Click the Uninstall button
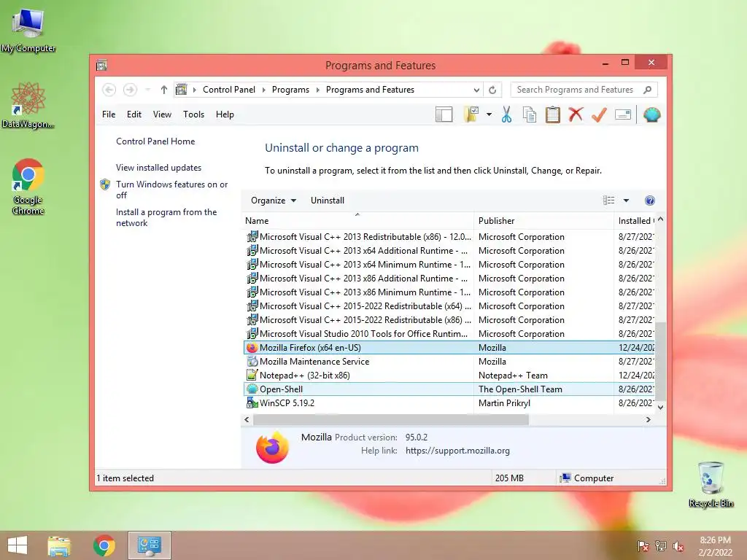Viewport: 747px width, 560px height. (x=328, y=201)
